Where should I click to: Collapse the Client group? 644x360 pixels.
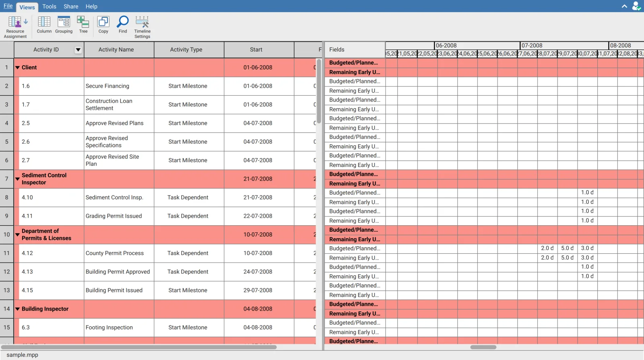(x=17, y=68)
